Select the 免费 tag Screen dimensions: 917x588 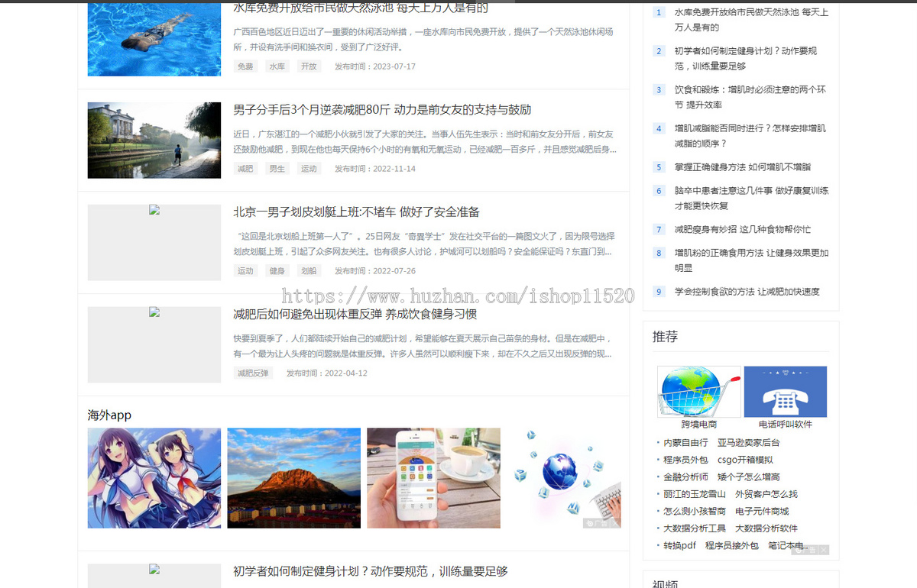[x=245, y=66]
